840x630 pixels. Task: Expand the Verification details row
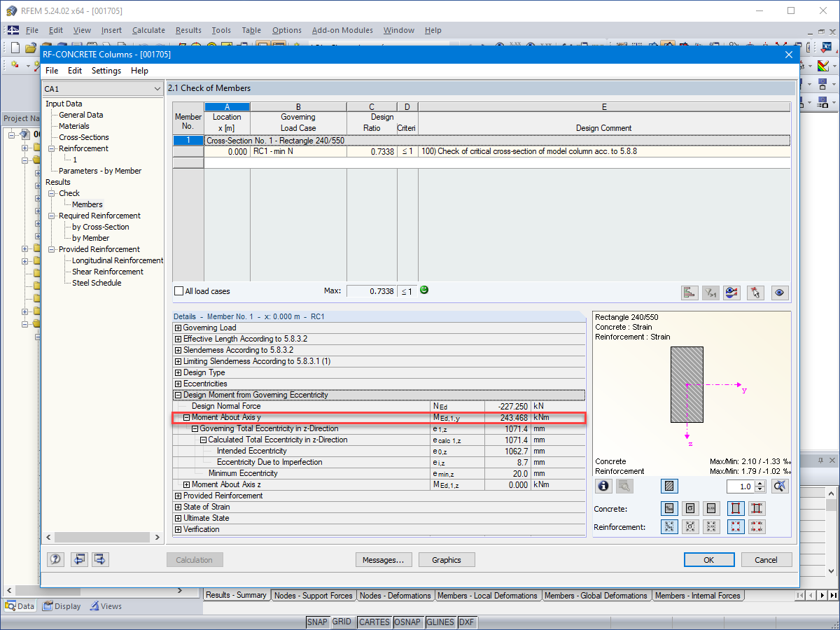[x=178, y=529]
